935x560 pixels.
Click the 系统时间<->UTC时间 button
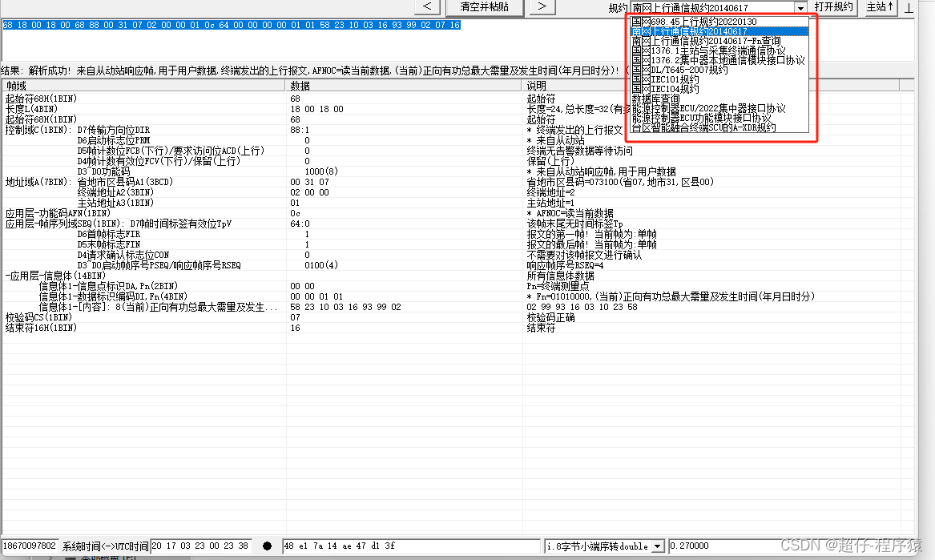105,546
